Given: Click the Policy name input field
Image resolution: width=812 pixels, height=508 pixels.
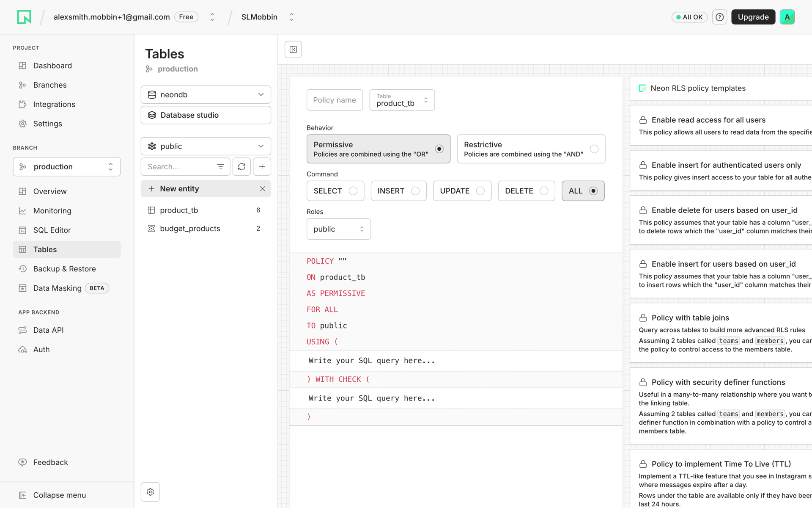Looking at the screenshot, I should click(335, 100).
